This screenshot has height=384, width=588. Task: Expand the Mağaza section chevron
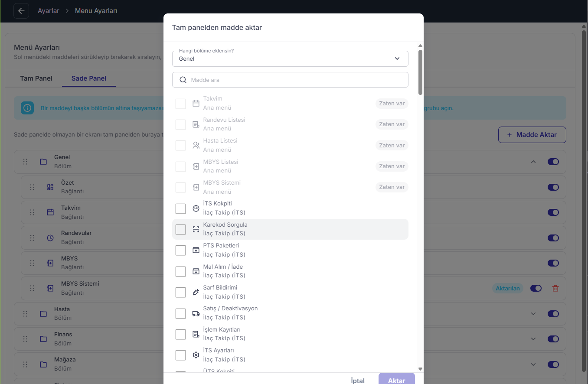(533, 364)
